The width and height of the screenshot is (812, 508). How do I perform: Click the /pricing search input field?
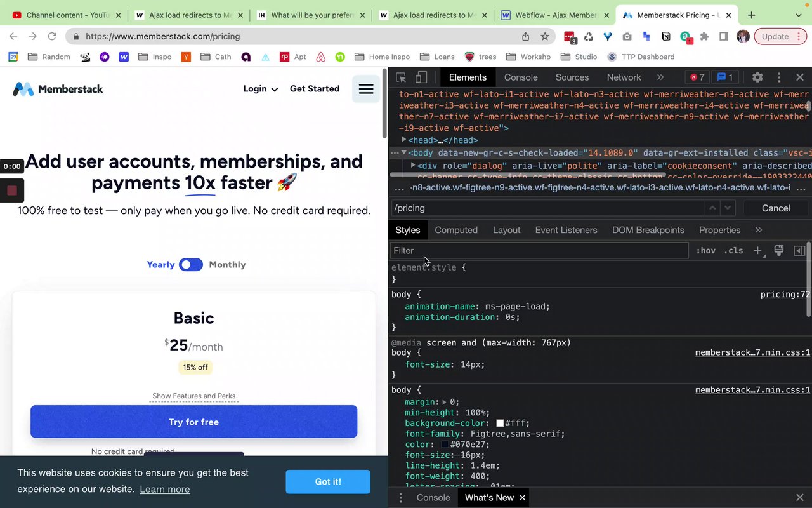coord(548,208)
